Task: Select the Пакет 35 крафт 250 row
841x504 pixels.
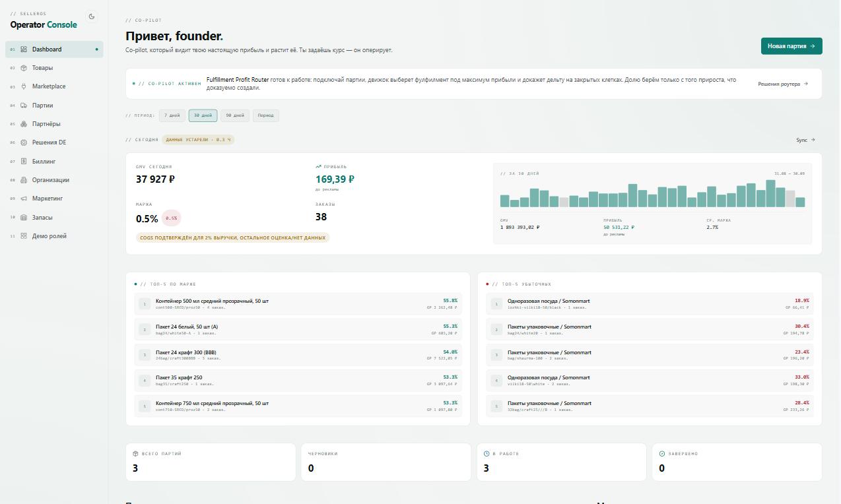Action: coord(298,381)
